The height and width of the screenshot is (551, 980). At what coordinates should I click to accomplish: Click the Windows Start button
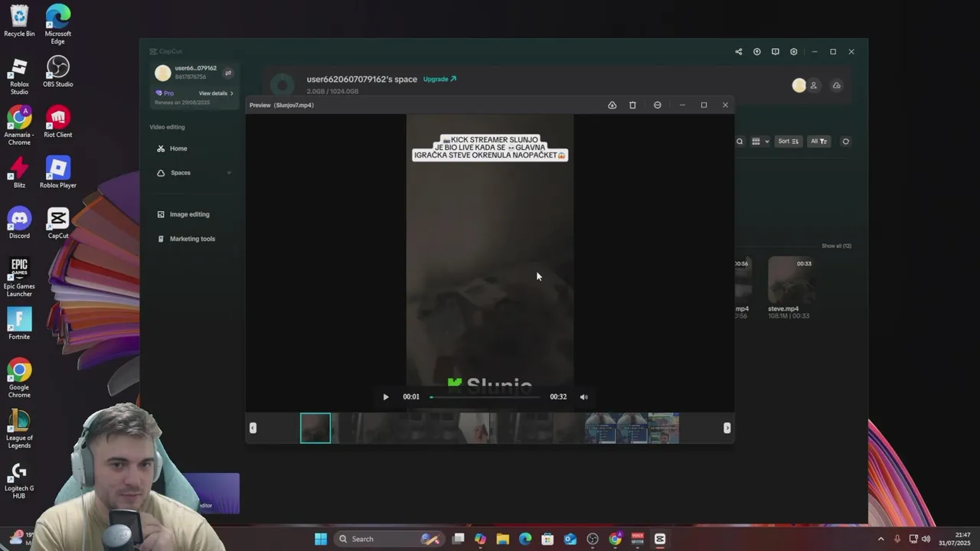point(321,539)
